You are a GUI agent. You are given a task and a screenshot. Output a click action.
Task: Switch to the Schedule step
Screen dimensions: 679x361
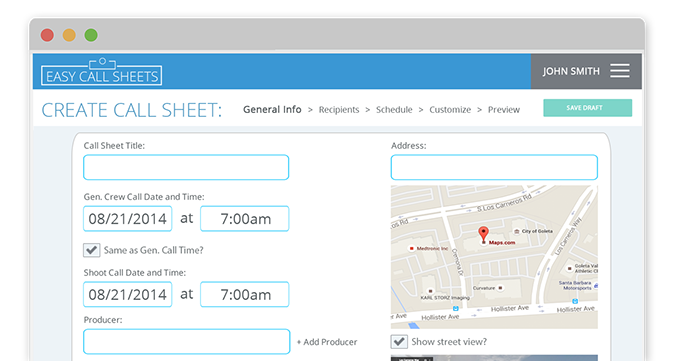pyautogui.click(x=394, y=110)
